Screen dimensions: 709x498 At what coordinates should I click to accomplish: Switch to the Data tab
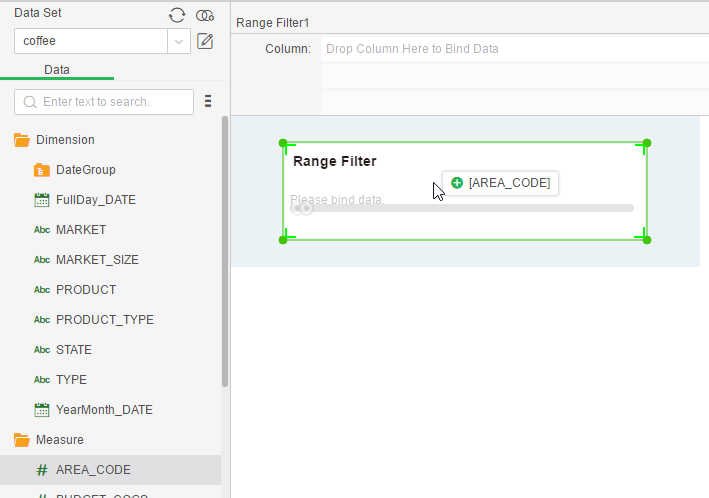point(57,70)
